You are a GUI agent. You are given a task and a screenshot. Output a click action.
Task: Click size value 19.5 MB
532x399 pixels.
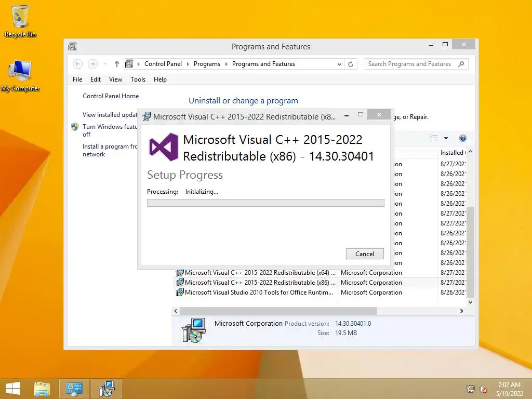coord(346,333)
